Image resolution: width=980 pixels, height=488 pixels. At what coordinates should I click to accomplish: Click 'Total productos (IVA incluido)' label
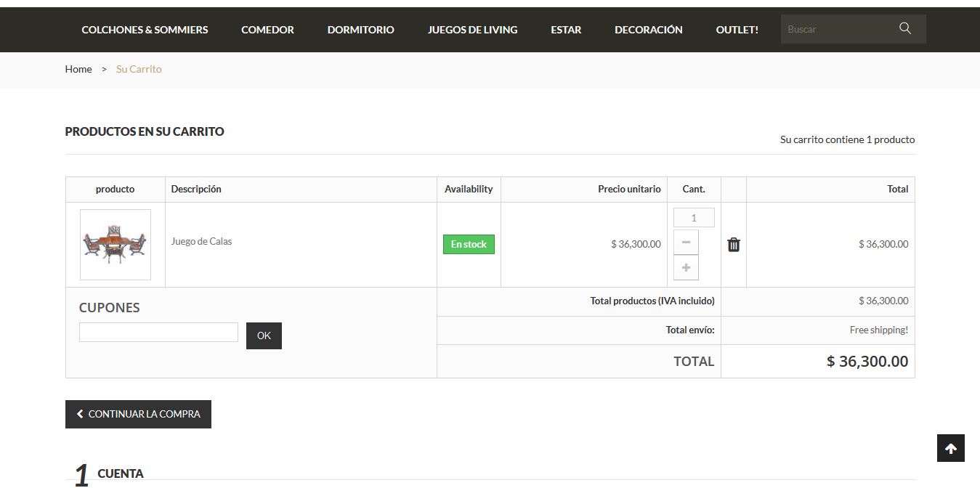(652, 301)
